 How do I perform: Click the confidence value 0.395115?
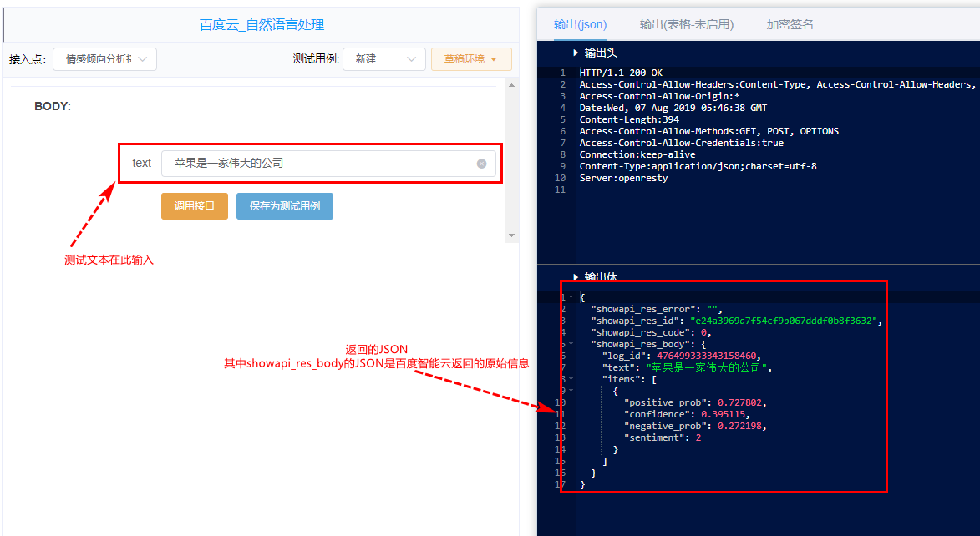pyautogui.click(x=723, y=415)
